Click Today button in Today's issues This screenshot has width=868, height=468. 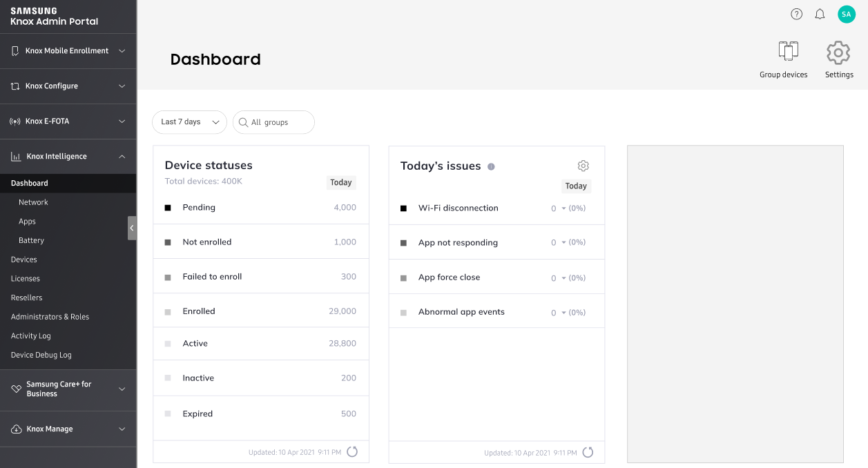(x=576, y=186)
